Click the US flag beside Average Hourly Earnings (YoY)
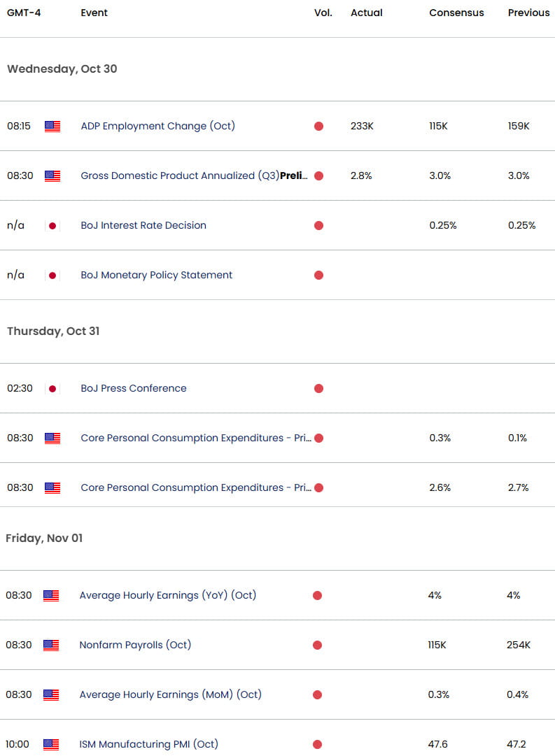The width and height of the screenshot is (555, 756). click(x=52, y=595)
